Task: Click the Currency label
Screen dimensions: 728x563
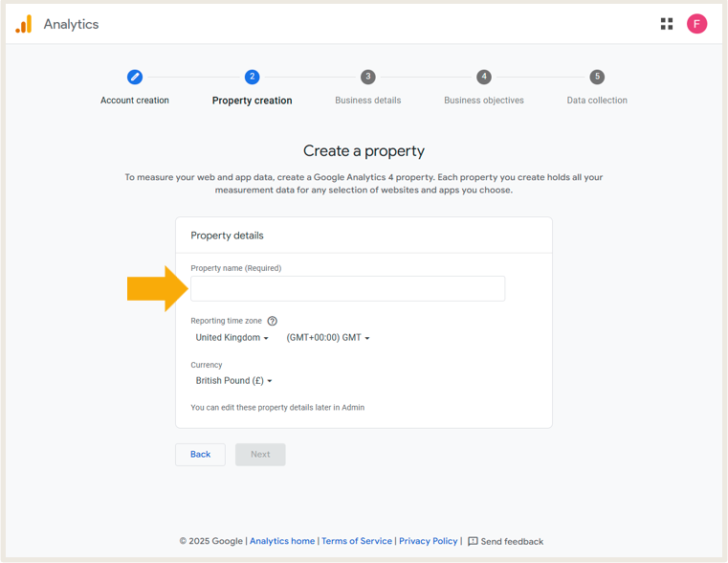Action: [206, 365]
